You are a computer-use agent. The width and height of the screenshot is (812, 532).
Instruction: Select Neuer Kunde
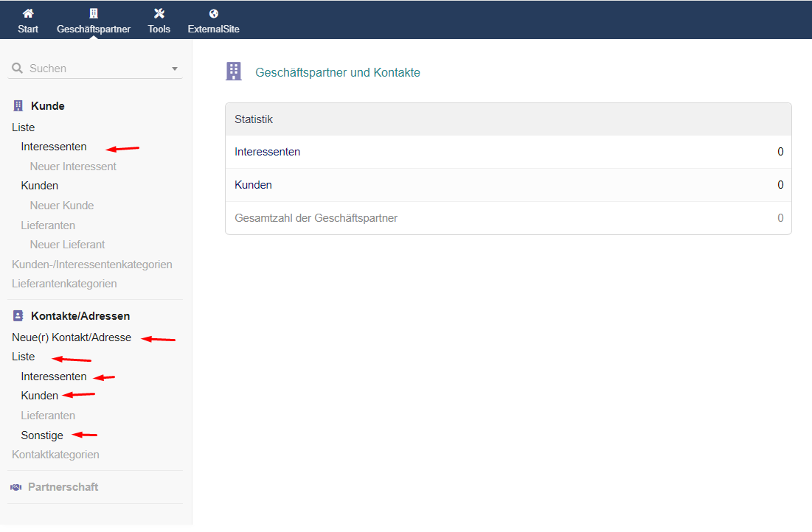coord(62,206)
